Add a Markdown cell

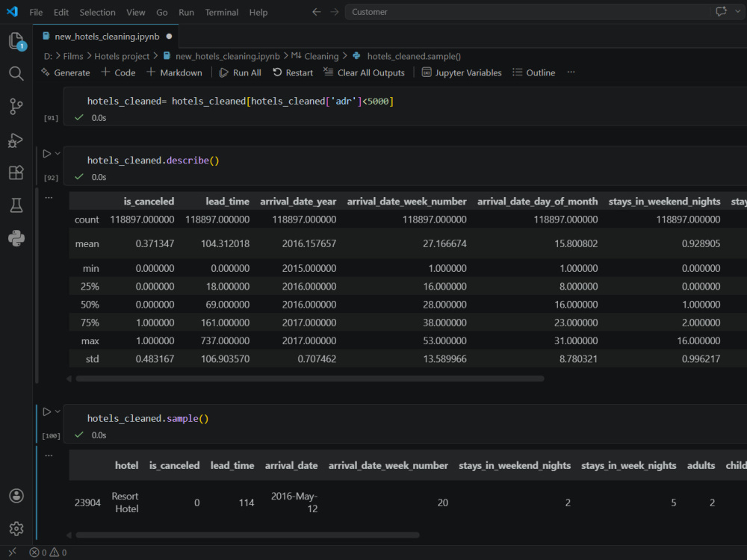point(174,72)
